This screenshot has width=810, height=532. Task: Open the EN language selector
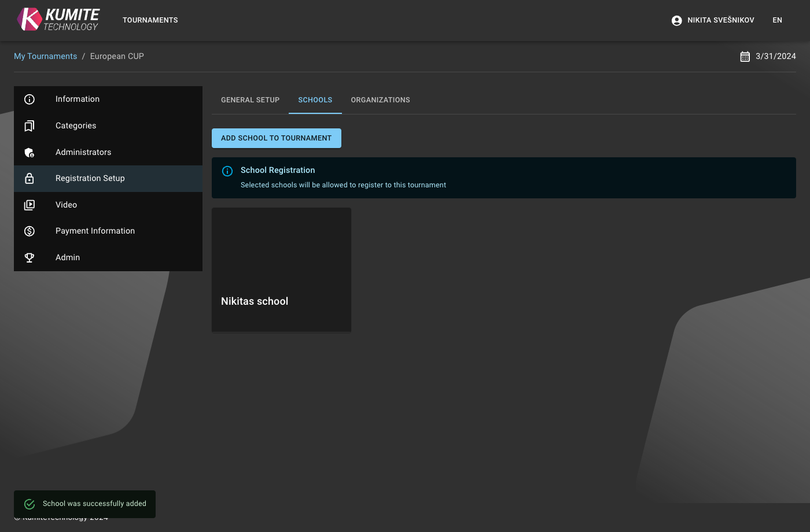pyautogui.click(x=777, y=20)
